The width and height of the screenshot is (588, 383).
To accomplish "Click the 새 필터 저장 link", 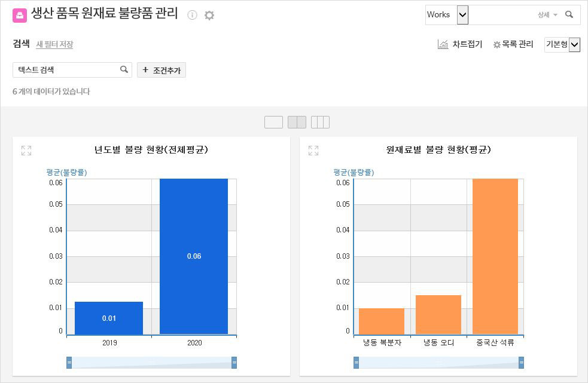I will tap(54, 44).
